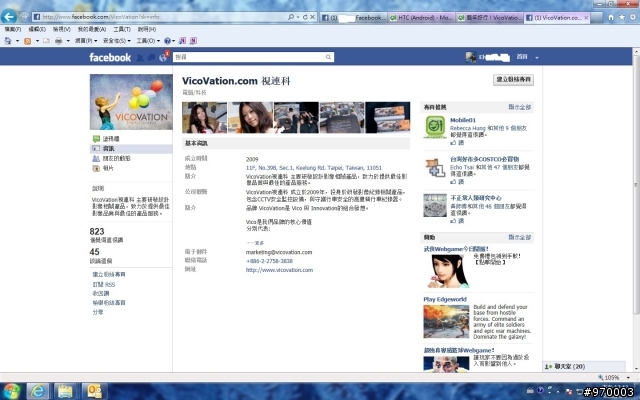Open the View (V) menu

(62, 29)
